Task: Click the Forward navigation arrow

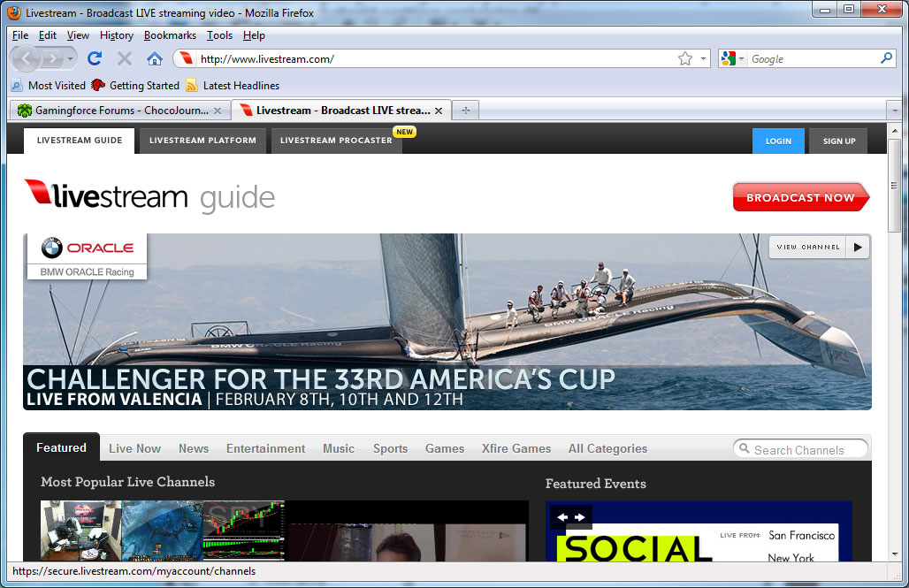Action: (53, 58)
